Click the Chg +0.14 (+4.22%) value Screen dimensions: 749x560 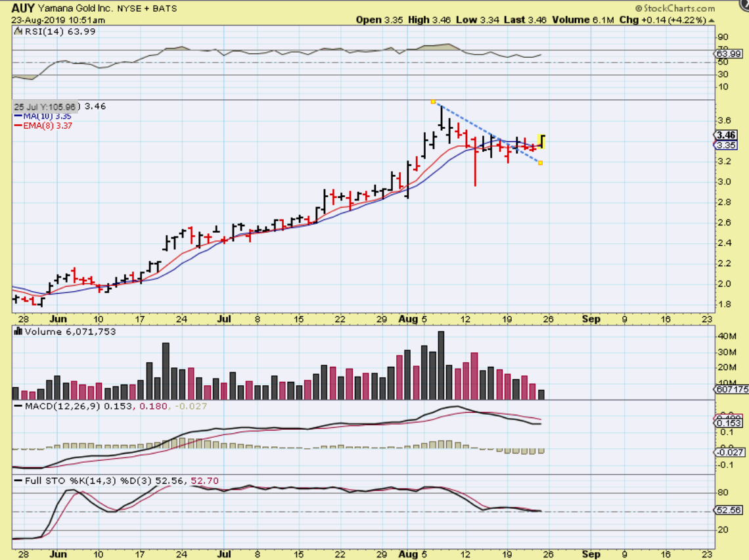coord(662,20)
